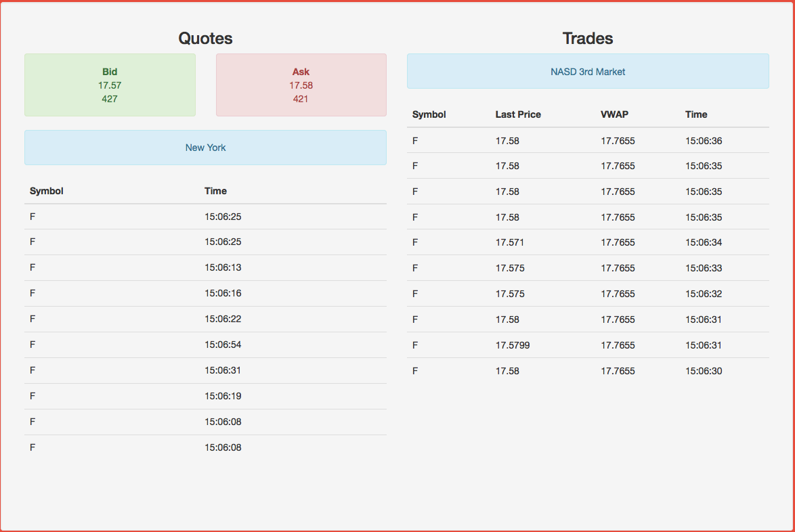The width and height of the screenshot is (795, 532).
Task: Click the Time header in Trades table
Action: (696, 114)
